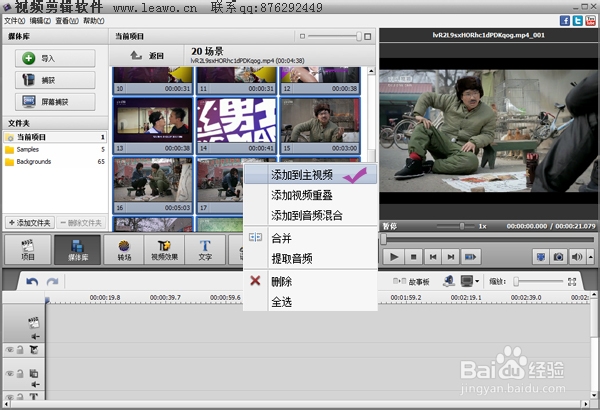600x410 pixels.
Task: Click the Back (返回) arrow button
Action: pos(147,56)
